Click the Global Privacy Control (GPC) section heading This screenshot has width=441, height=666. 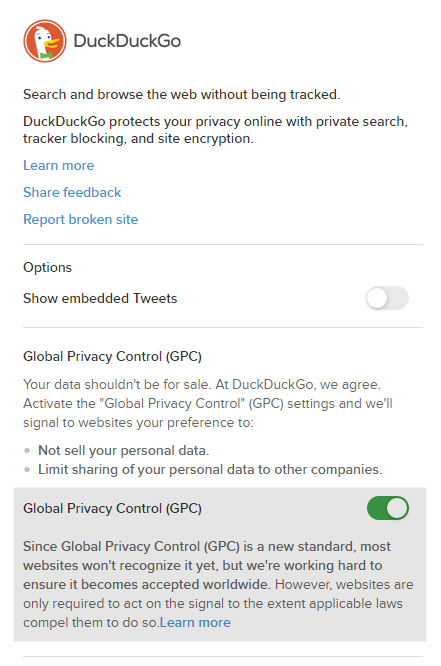[113, 356]
